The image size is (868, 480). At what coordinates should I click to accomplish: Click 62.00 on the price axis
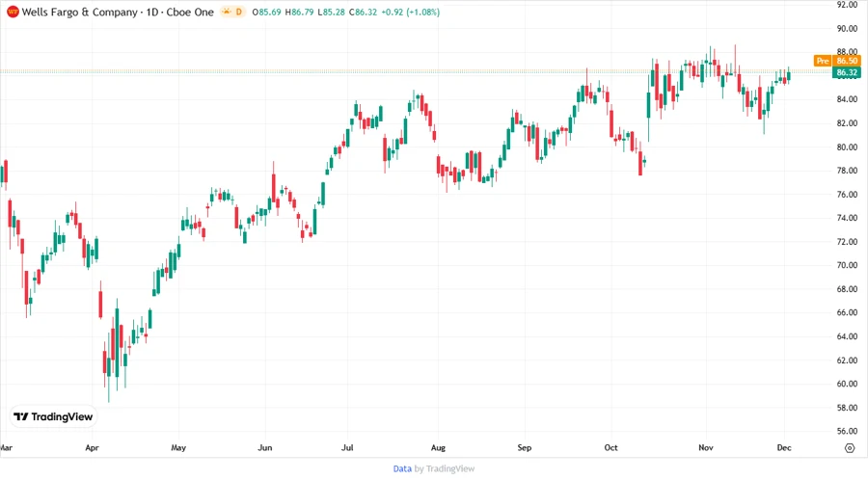click(847, 360)
